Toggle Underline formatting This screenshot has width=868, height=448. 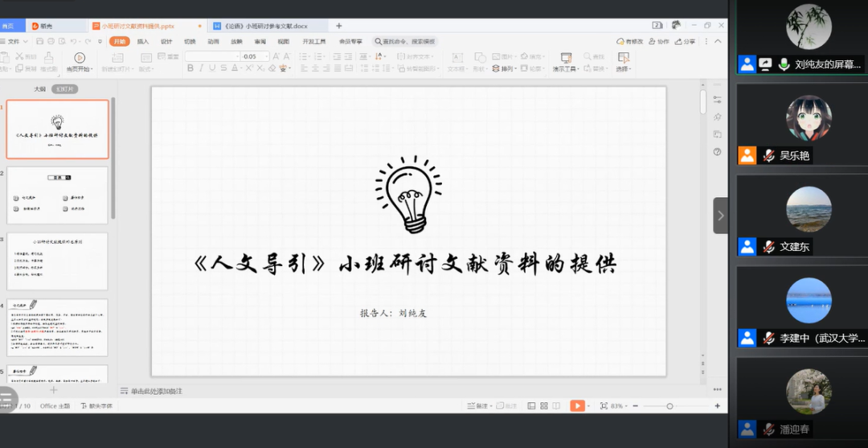pyautogui.click(x=212, y=68)
